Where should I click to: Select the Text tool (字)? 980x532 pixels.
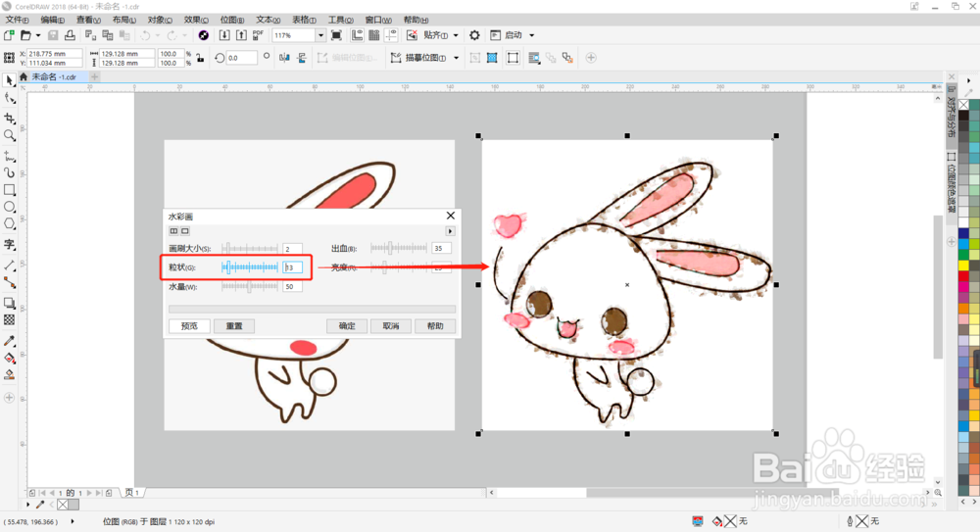pos(10,244)
